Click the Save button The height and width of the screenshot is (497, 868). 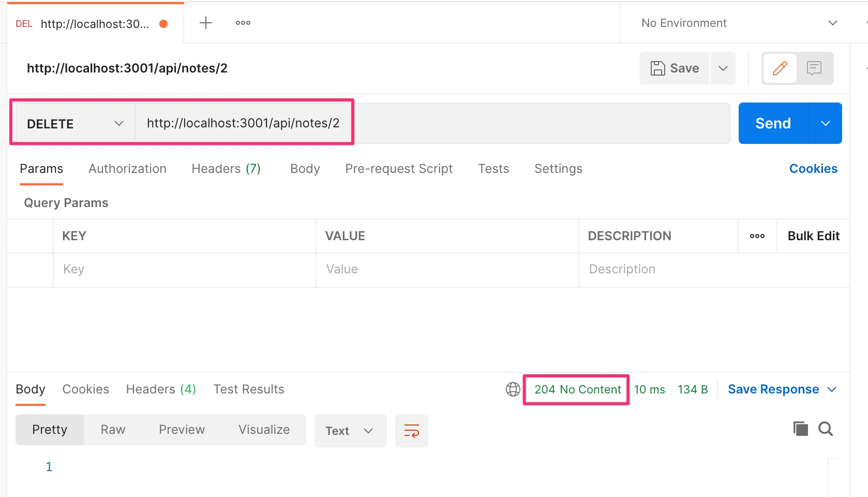click(x=675, y=68)
